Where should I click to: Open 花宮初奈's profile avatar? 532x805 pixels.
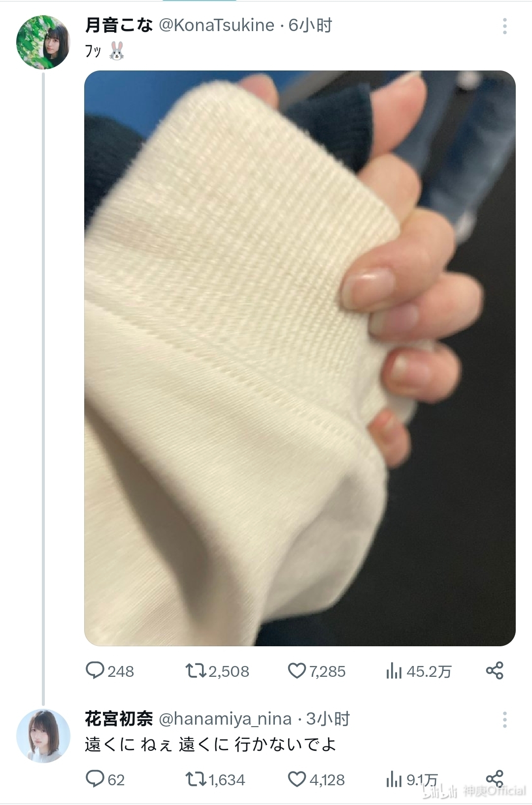[x=43, y=736]
